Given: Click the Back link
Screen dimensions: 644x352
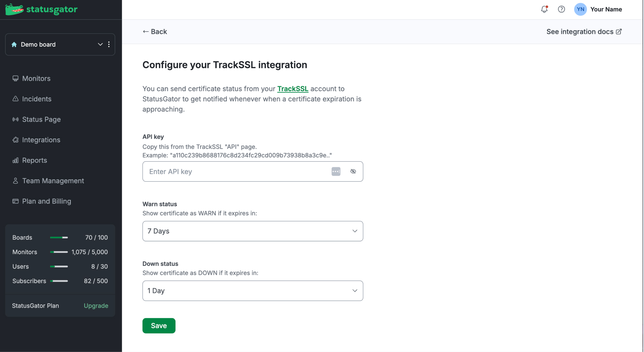Looking at the screenshot, I should pos(155,32).
